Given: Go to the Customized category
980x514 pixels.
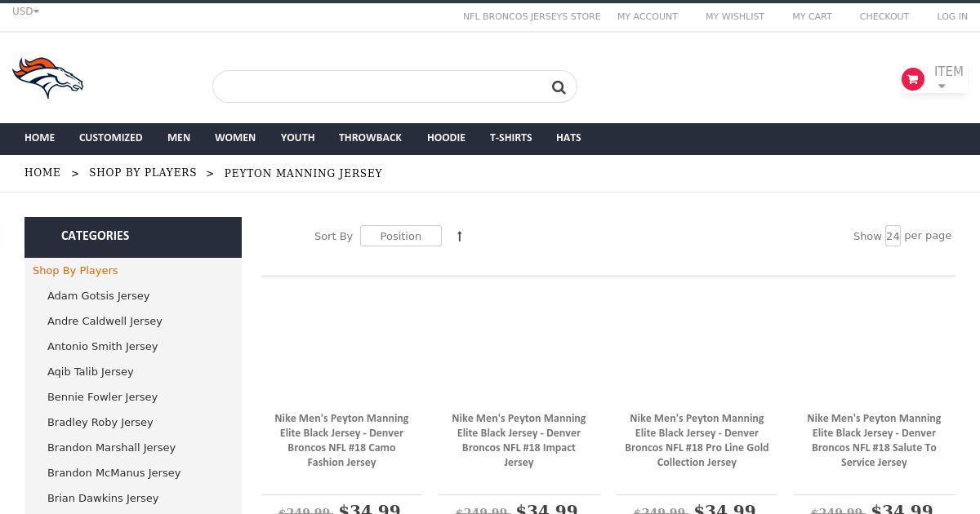Looking at the screenshot, I should [111, 138].
